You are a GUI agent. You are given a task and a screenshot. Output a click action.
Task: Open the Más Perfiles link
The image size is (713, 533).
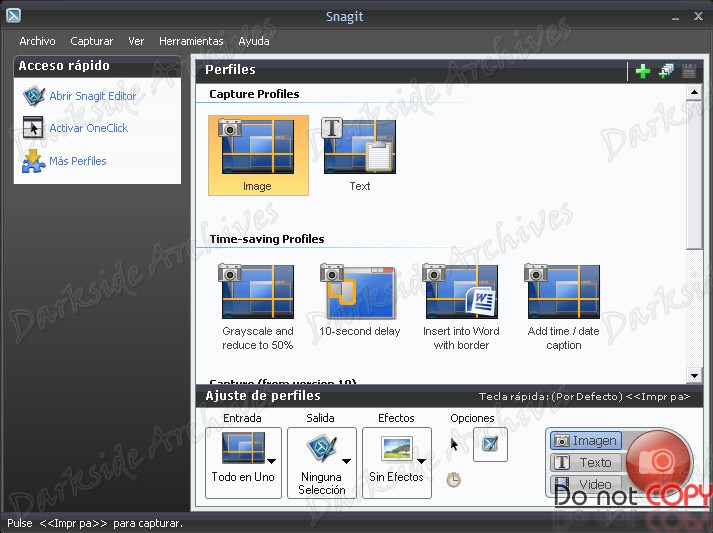coord(78,161)
